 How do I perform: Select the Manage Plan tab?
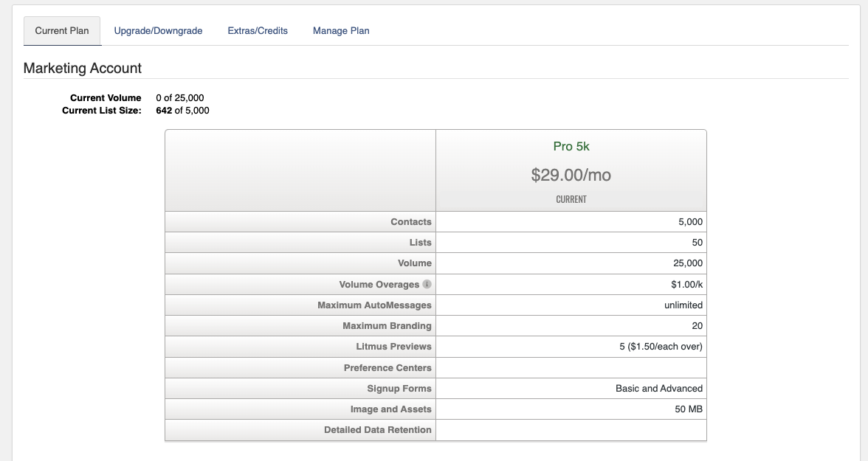click(340, 30)
